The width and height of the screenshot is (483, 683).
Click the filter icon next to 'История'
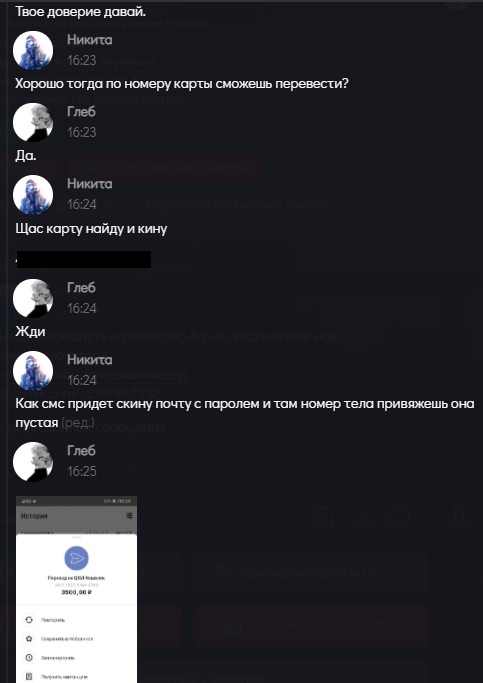tap(129, 516)
